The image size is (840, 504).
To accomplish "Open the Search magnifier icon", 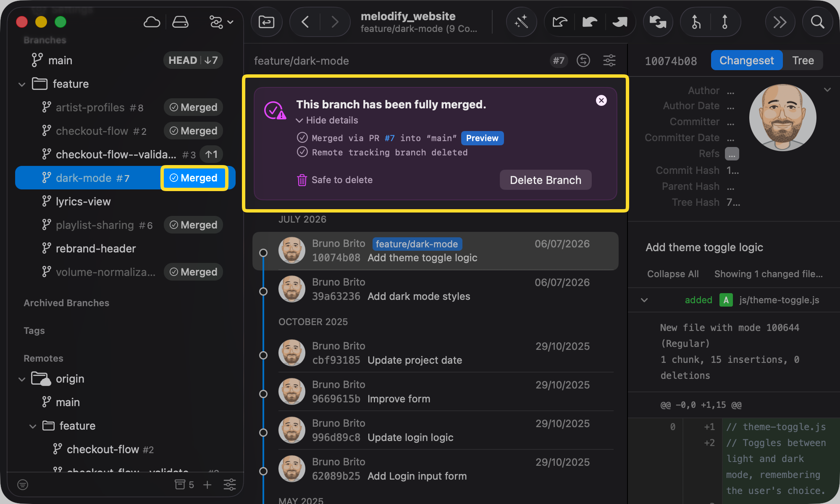I will point(817,22).
